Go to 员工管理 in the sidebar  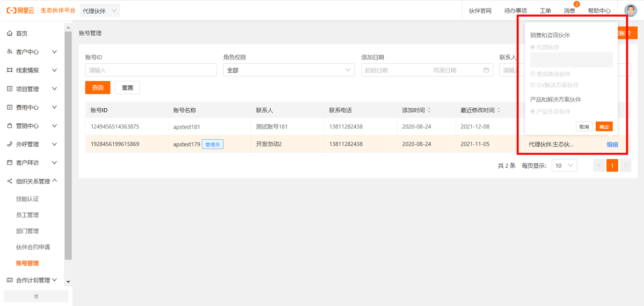tap(27, 215)
